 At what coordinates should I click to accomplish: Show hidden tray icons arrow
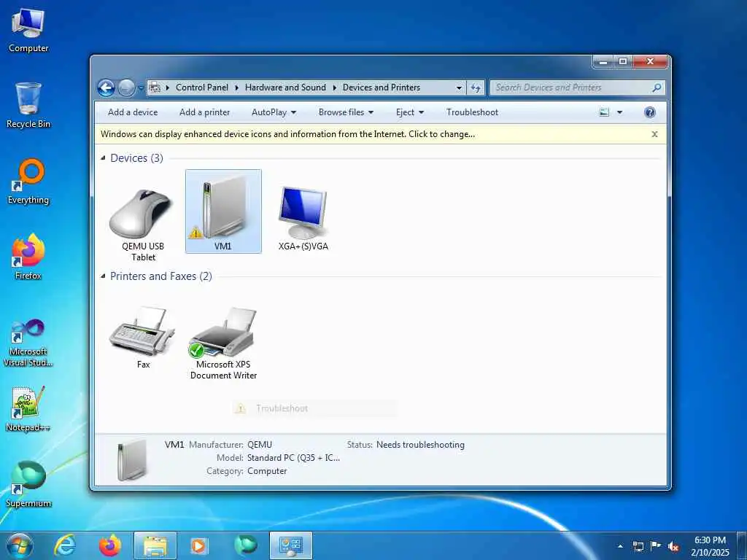click(x=620, y=546)
